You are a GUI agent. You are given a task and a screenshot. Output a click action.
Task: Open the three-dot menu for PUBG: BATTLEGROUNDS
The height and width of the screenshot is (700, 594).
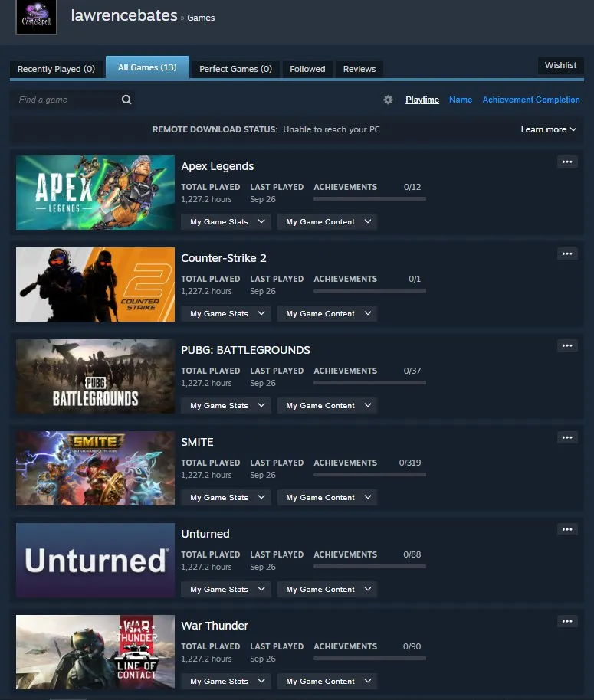(x=567, y=345)
